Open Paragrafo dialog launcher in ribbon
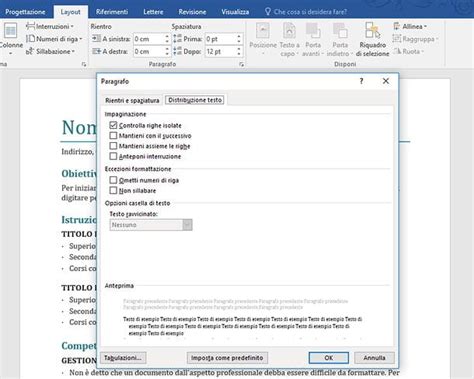The width and height of the screenshot is (474, 379). coord(241,65)
